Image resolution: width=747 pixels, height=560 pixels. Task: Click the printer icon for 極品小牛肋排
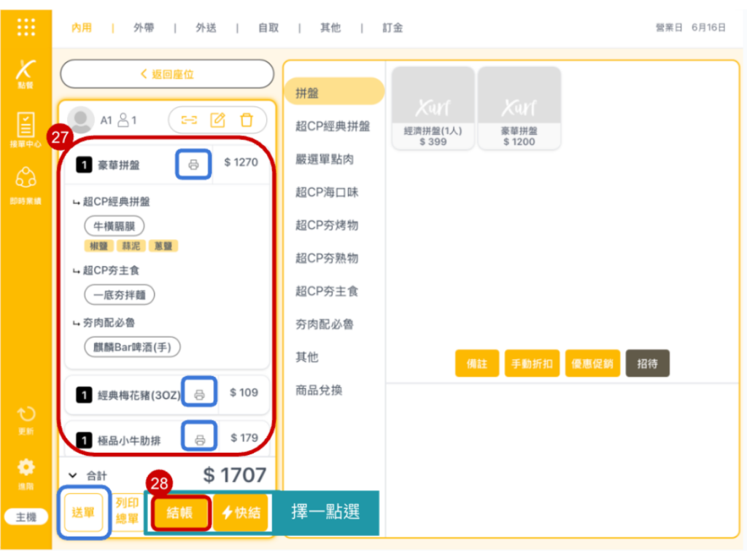coord(199,438)
